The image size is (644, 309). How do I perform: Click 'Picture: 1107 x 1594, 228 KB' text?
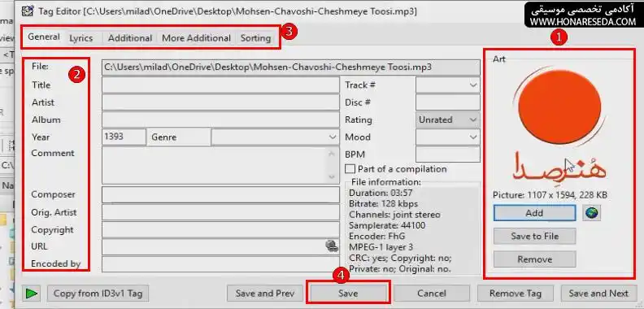(550, 195)
